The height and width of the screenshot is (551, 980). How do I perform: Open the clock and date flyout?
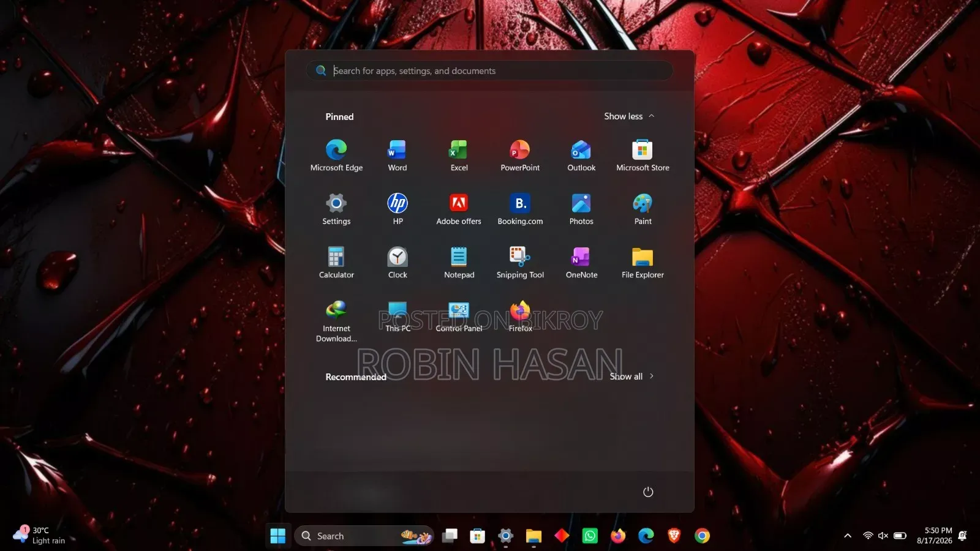coord(935,536)
